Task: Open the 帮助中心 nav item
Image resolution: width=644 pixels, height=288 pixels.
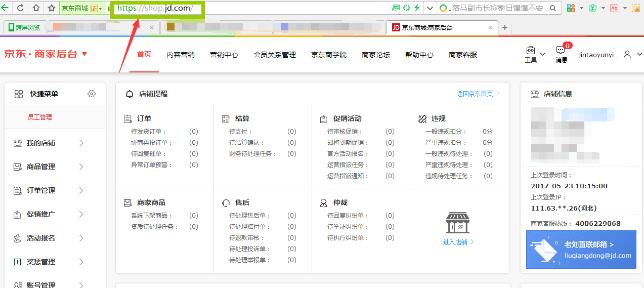Action: [419, 55]
